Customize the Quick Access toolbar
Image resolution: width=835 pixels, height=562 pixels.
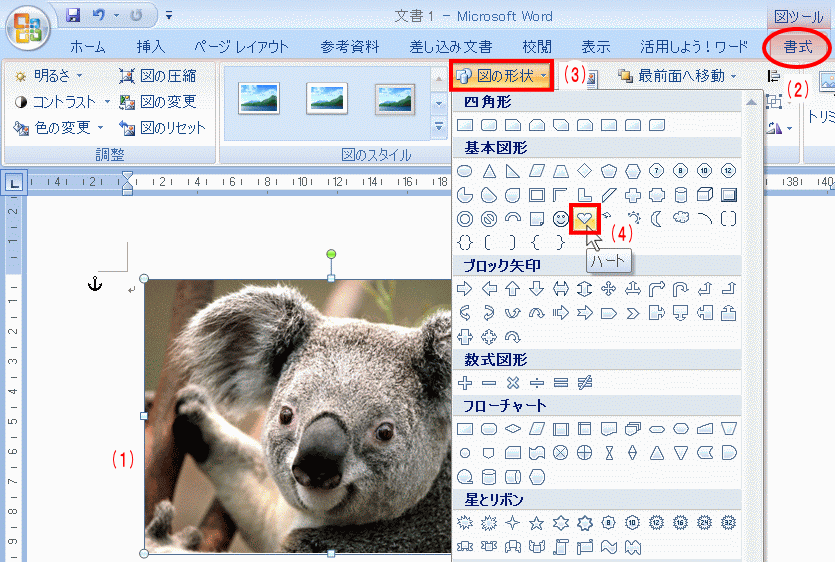(x=168, y=16)
